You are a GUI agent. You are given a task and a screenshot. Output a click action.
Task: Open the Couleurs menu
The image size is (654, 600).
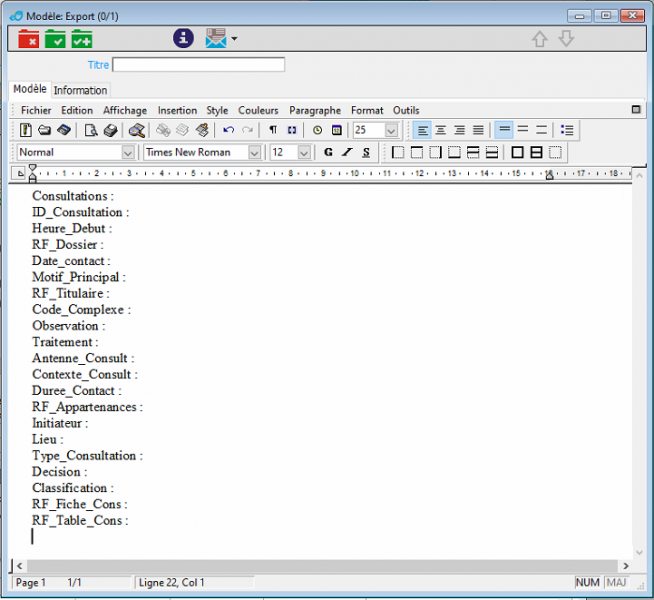point(258,110)
